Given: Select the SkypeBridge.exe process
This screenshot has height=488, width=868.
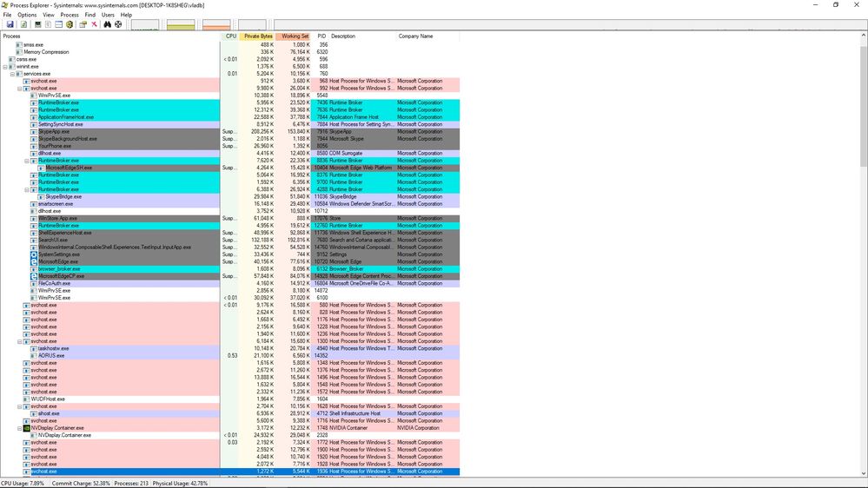Looking at the screenshot, I should [x=62, y=197].
